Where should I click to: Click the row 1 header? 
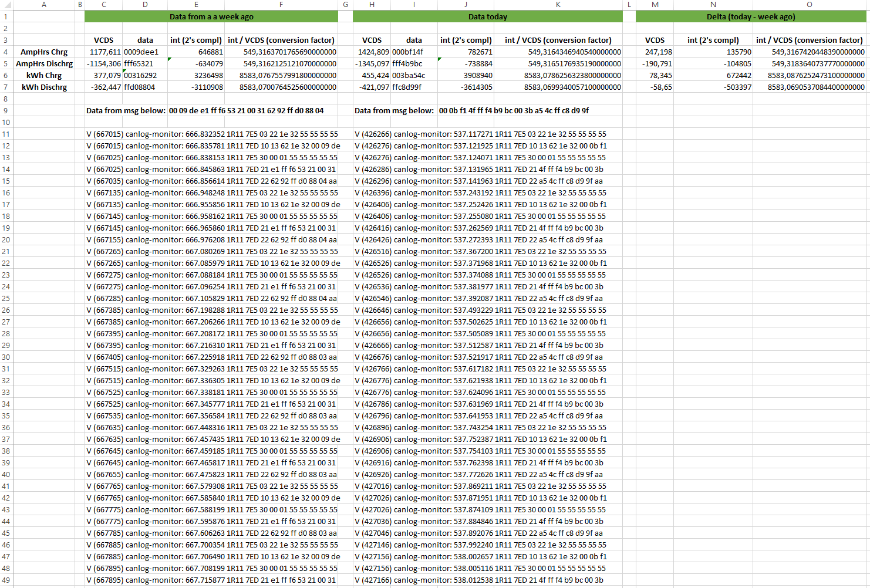6,16
